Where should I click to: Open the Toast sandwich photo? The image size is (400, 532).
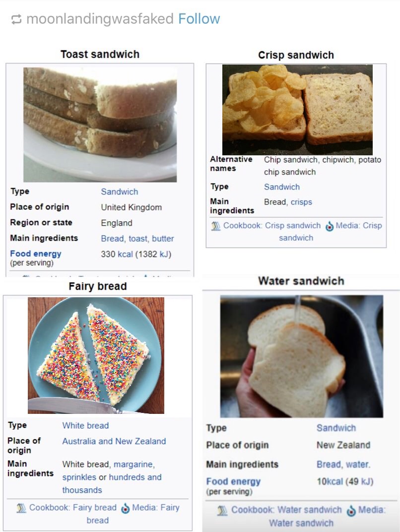click(100, 125)
